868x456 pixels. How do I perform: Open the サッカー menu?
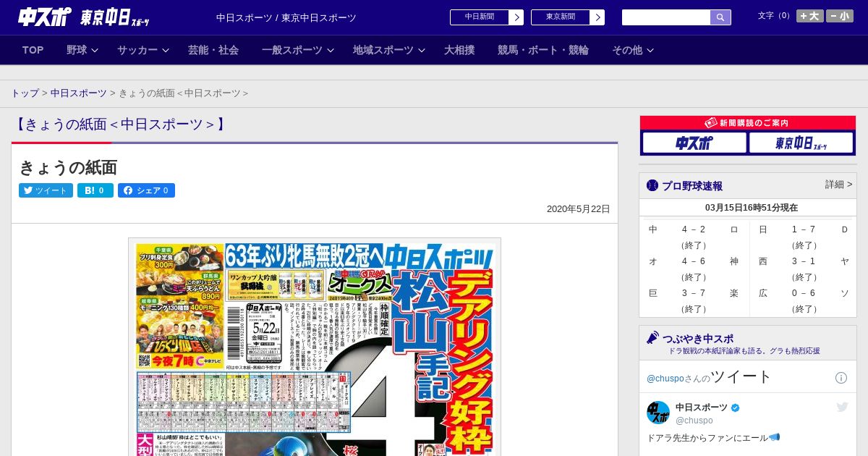click(137, 50)
